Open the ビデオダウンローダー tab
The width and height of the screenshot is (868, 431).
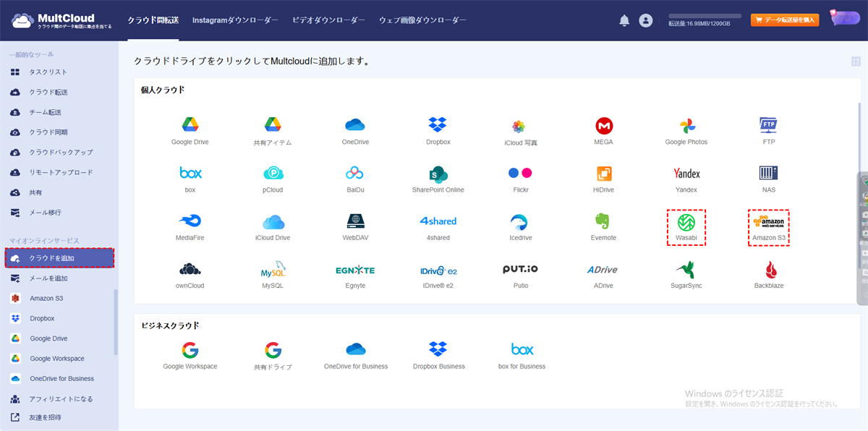pyautogui.click(x=328, y=20)
